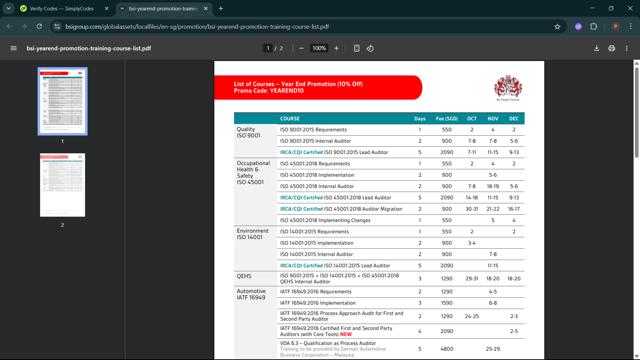Viewport: 640px width, 360px height.
Task: Click the OCT column header
Action: (471, 118)
